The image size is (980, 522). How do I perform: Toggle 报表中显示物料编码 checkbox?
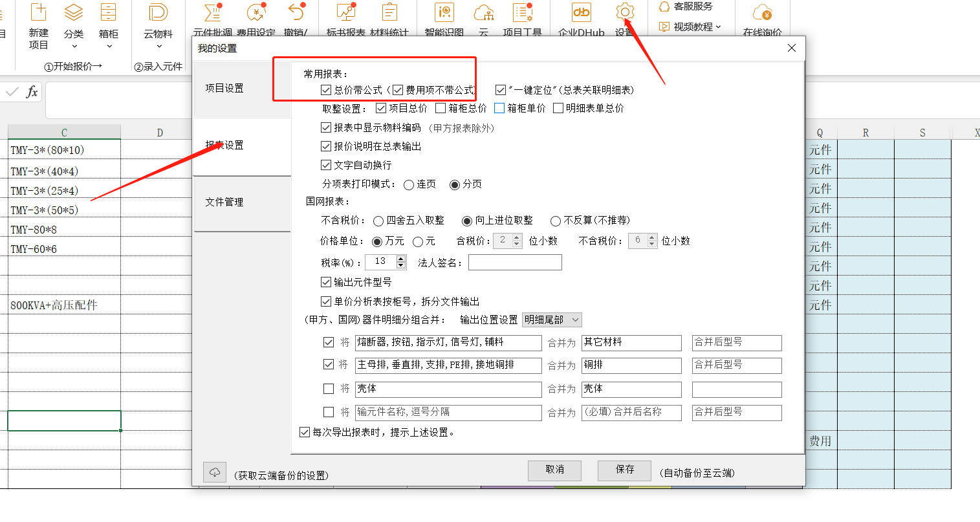coord(326,128)
